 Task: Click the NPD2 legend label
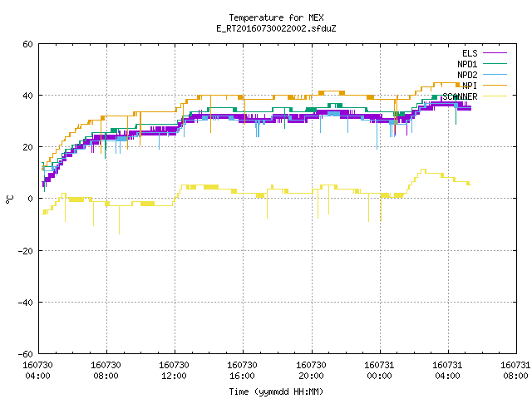tap(467, 75)
